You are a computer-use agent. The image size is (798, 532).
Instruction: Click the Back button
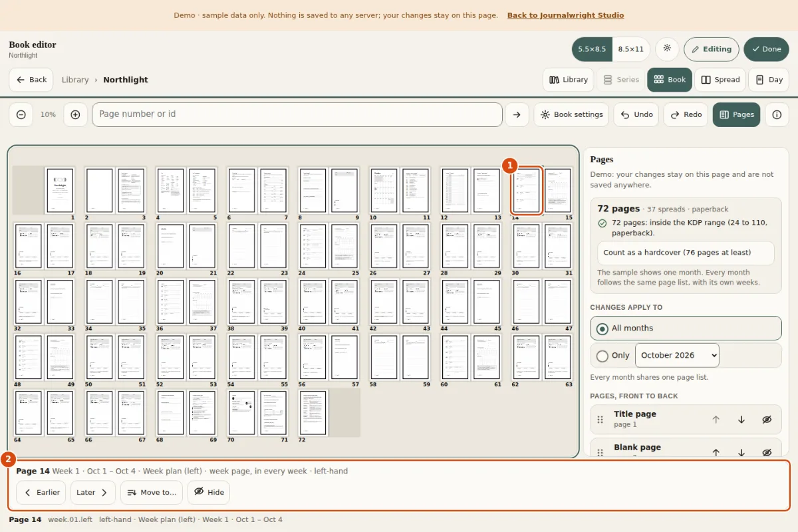tap(31, 80)
